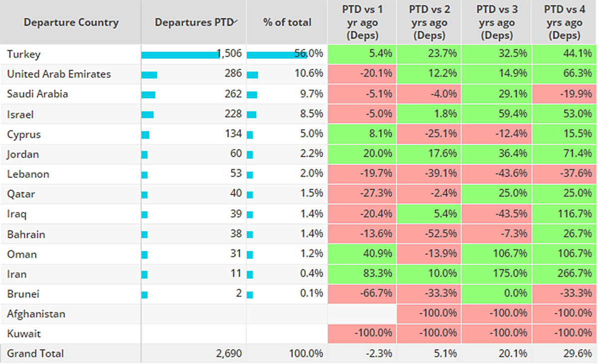598x364 pixels.
Task: Click the % of total column header
Action: [x=287, y=22]
